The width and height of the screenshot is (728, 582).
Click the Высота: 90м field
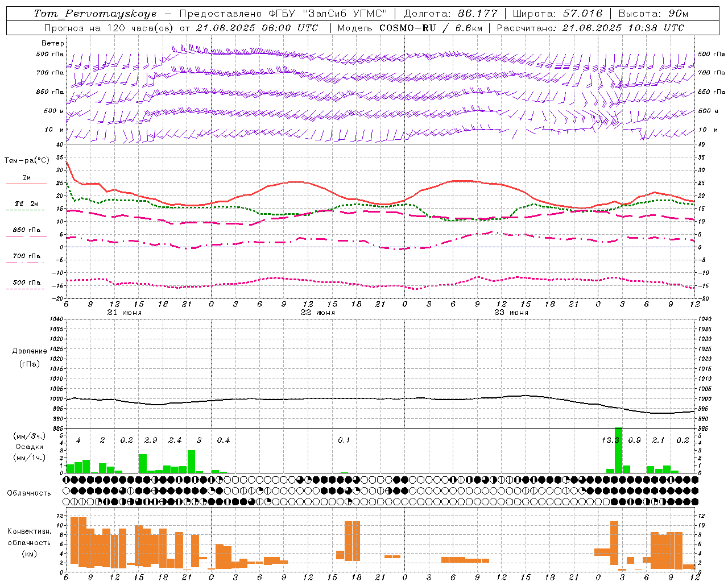point(653,14)
